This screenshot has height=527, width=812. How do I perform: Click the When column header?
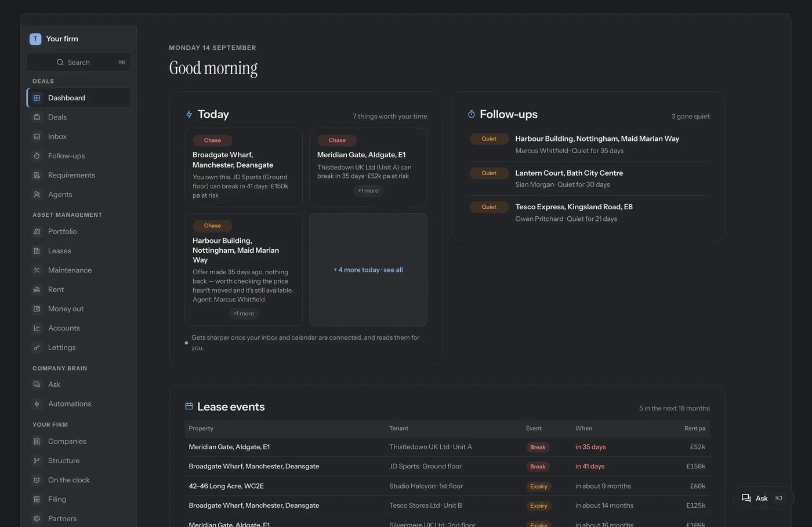pyautogui.click(x=583, y=428)
